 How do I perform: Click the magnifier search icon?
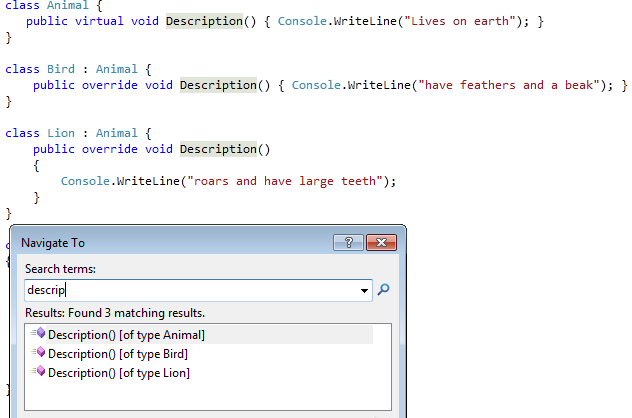coord(383,289)
